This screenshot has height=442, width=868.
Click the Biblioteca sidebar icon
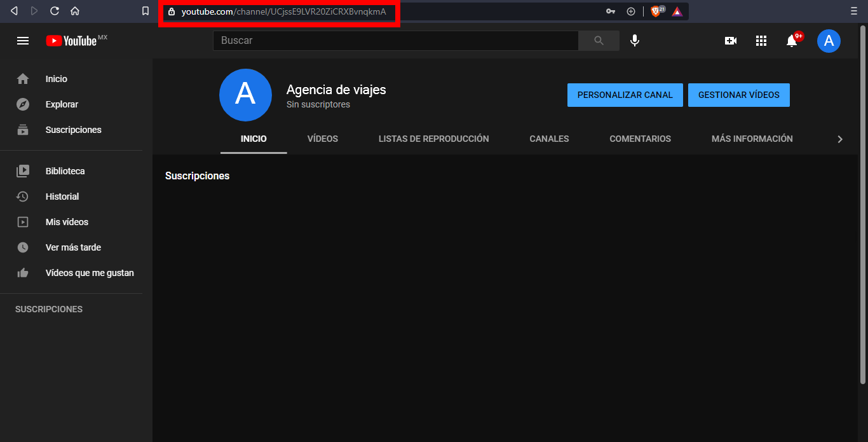tap(23, 171)
